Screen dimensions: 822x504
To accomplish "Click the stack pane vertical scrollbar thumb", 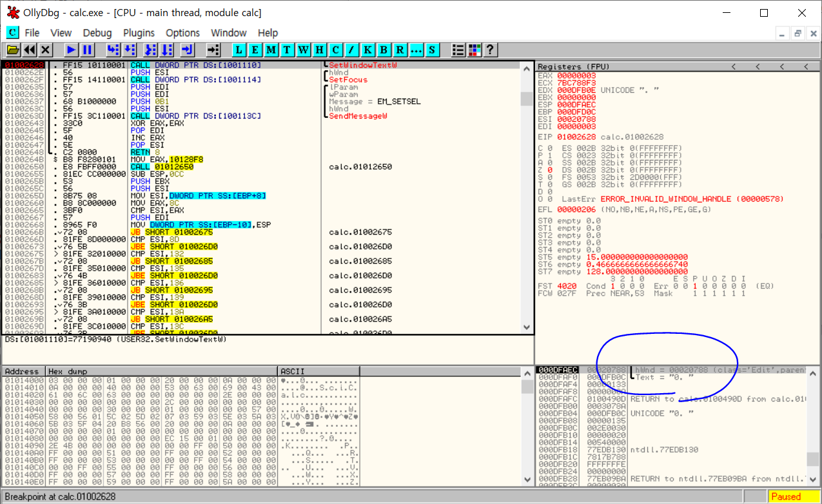I will tap(814, 459).
